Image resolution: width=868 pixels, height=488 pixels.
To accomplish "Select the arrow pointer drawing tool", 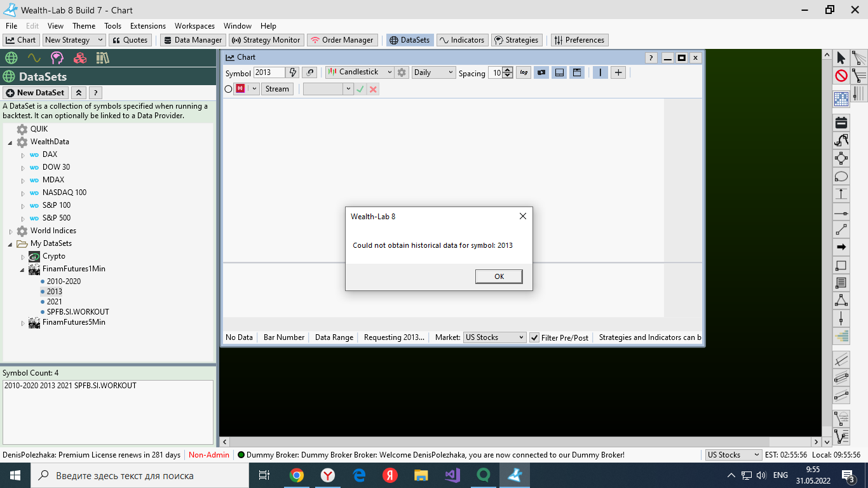I will coord(841,58).
